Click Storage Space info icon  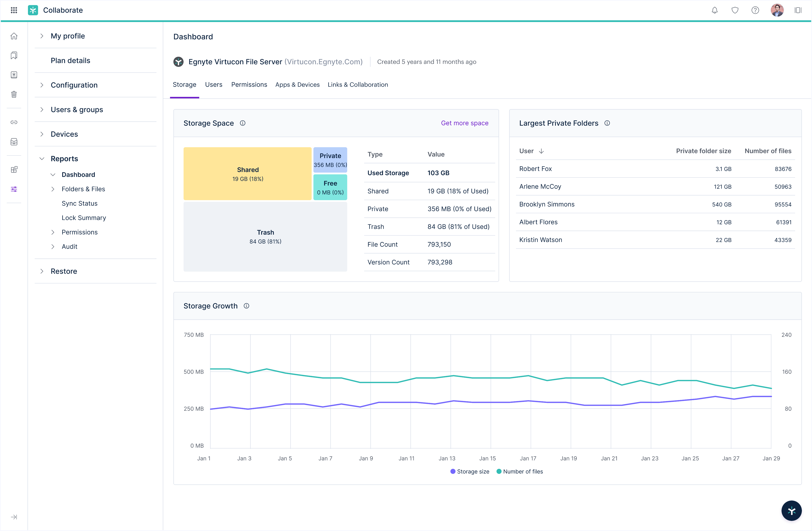[x=243, y=123]
